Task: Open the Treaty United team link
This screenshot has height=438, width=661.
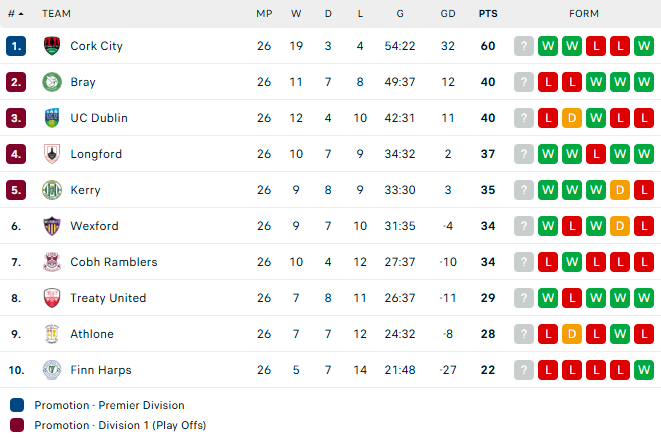Action: pos(108,298)
